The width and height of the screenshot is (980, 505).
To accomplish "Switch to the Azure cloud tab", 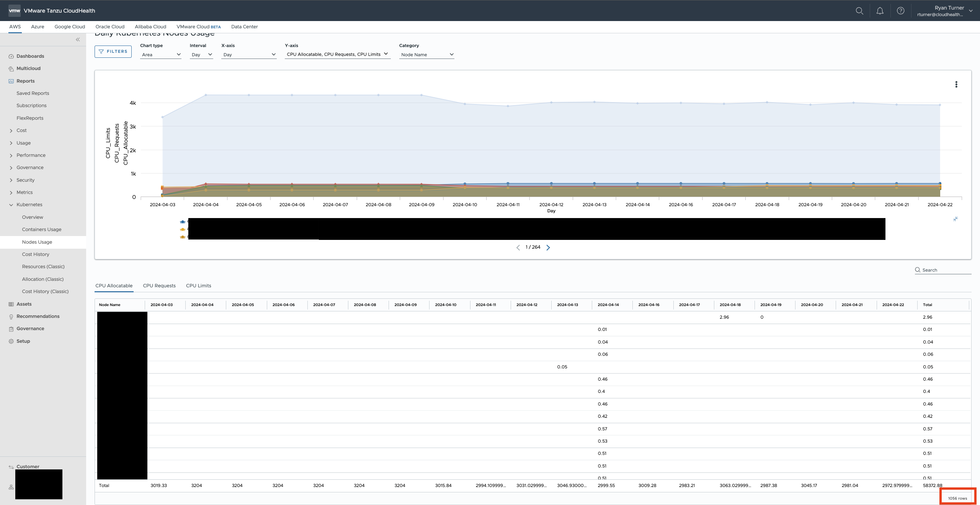I will pyautogui.click(x=38, y=27).
